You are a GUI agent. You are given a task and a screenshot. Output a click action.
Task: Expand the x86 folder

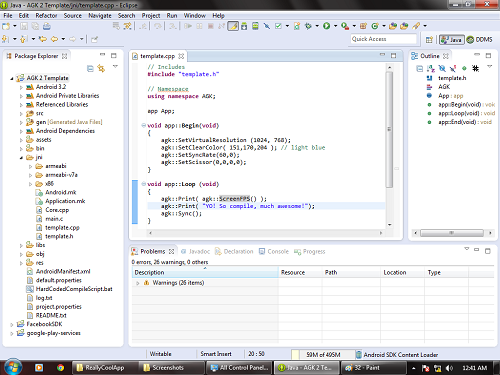[30, 184]
